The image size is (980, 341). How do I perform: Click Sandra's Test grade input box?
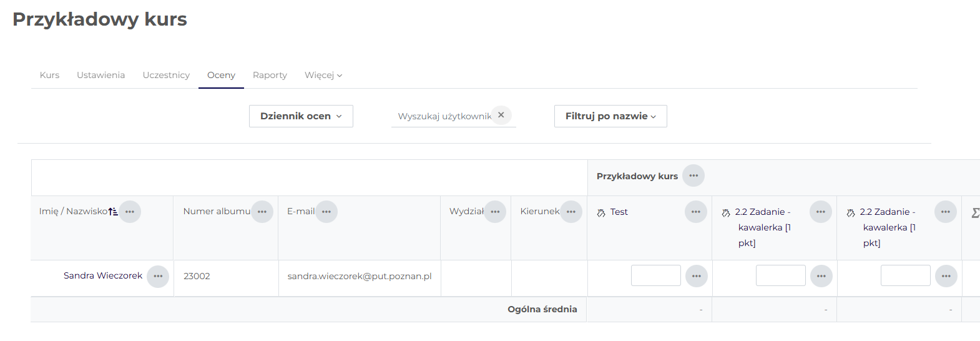(x=655, y=275)
